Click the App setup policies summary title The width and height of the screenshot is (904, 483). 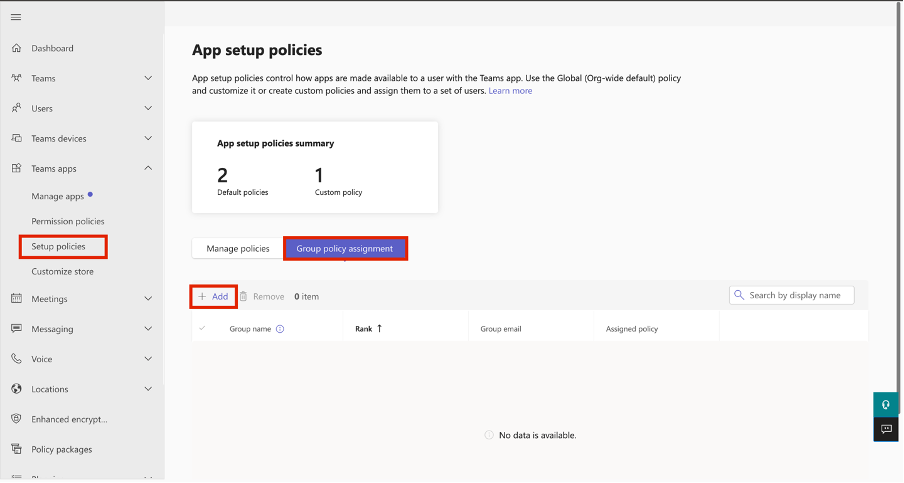tap(276, 143)
